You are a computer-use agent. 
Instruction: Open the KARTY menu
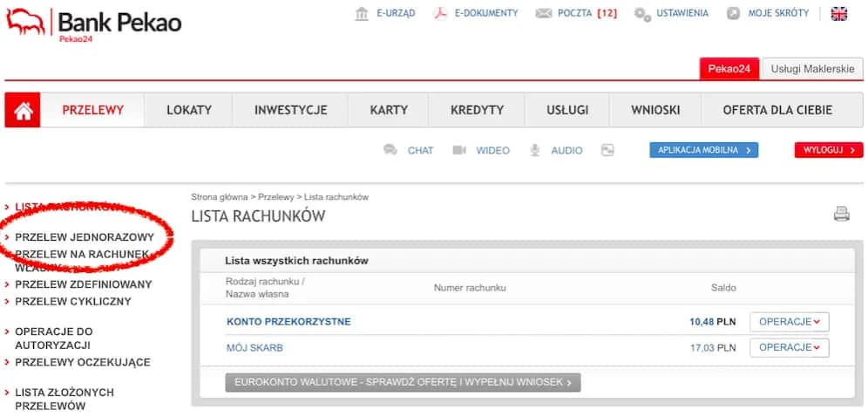[389, 110]
